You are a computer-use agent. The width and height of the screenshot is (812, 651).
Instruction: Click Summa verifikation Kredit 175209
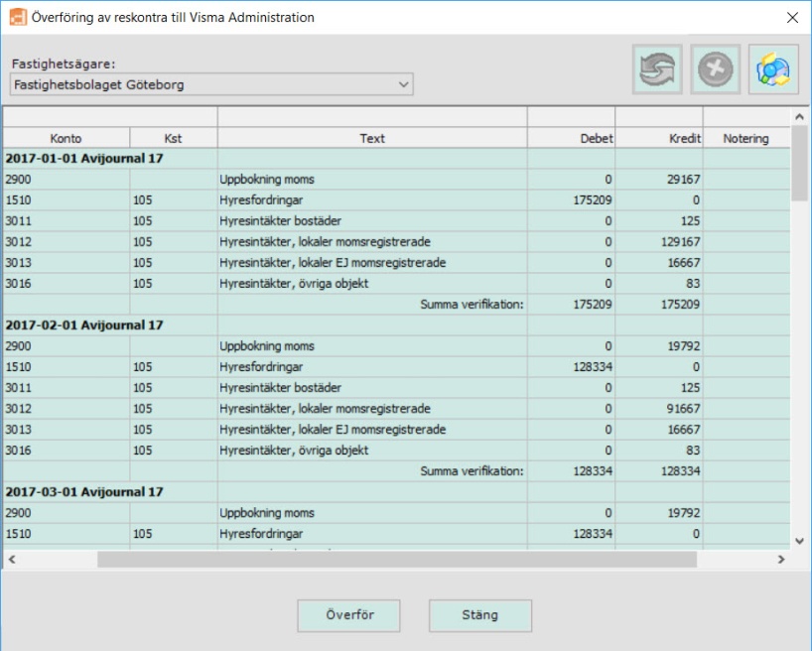coord(680,305)
